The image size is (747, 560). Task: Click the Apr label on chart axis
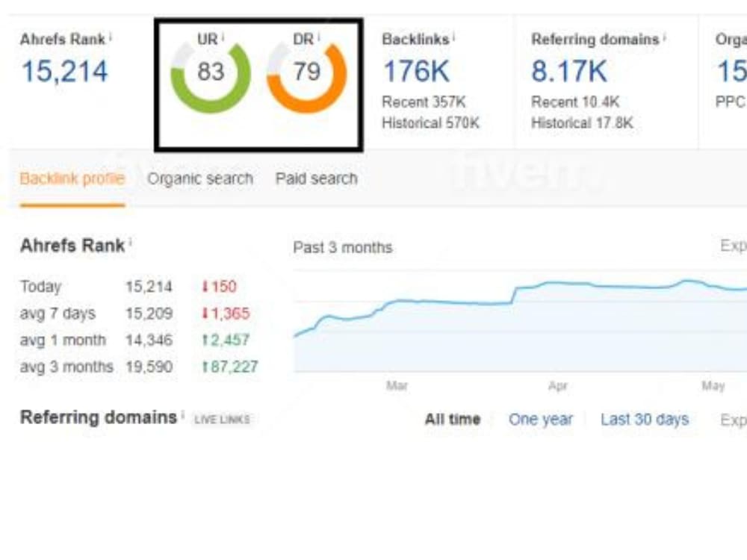(x=558, y=386)
